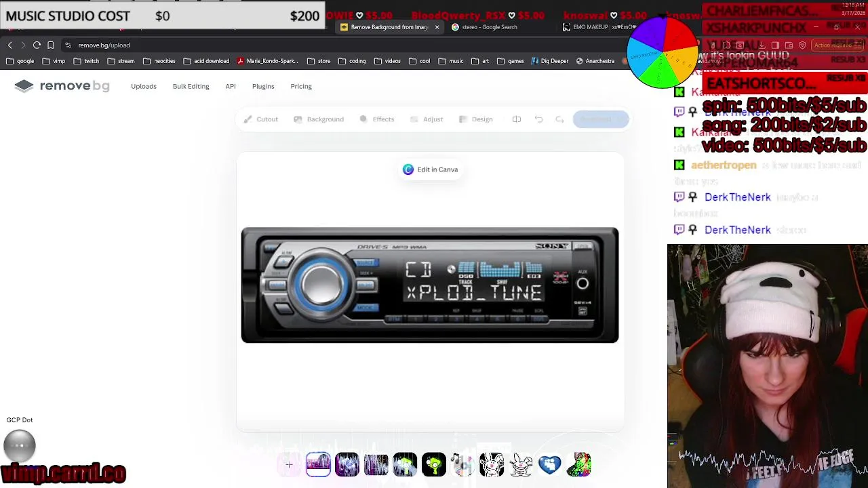Select the green GIR glitch thumbnail
Viewport: 868px width, 488px height.
(405, 465)
